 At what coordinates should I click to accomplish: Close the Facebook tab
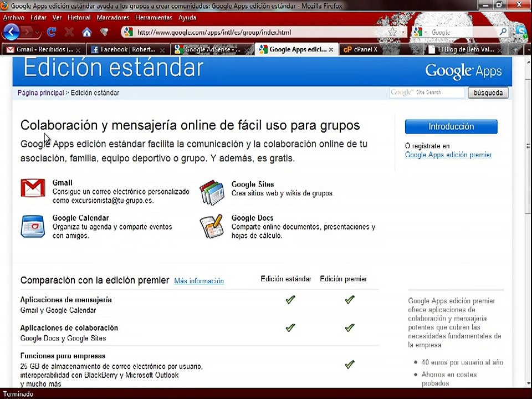(162, 50)
